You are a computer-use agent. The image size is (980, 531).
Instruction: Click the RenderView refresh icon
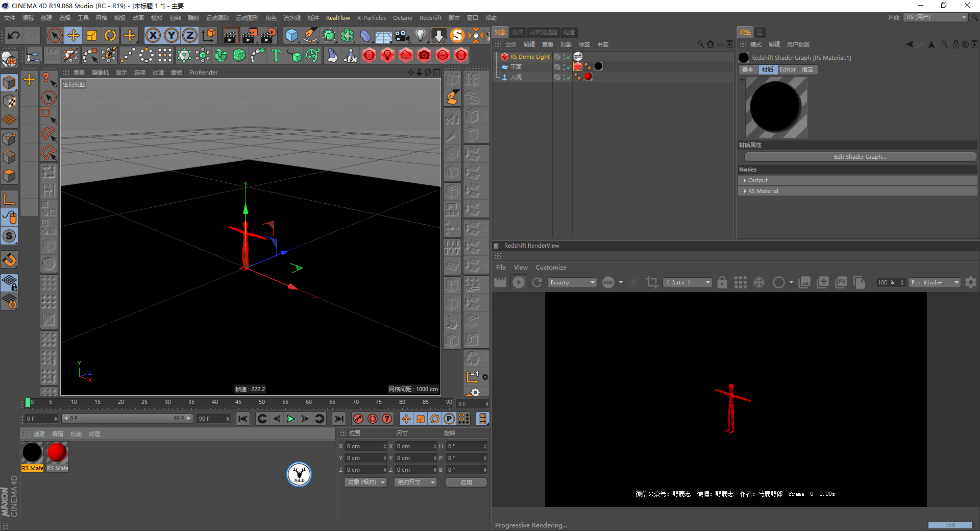tap(537, 282)
